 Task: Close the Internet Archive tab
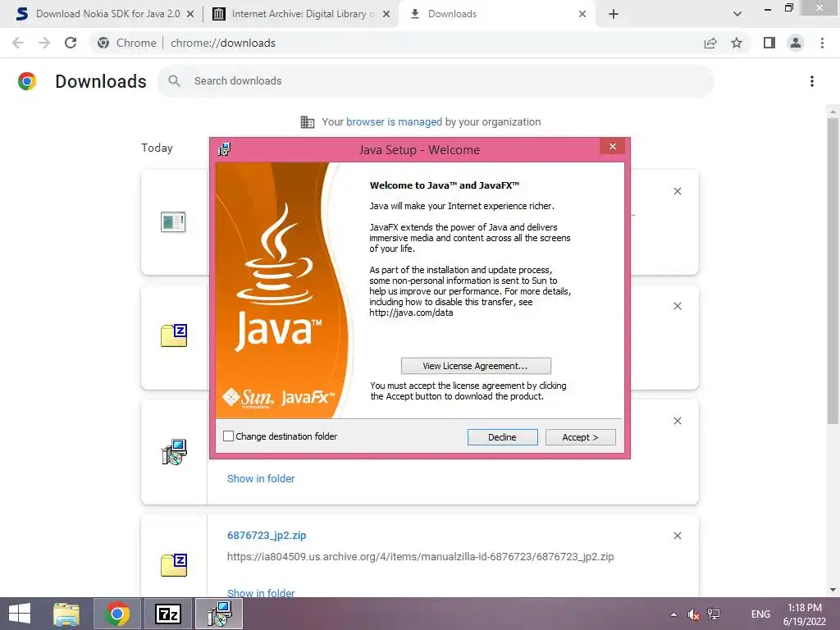(x=386, y=14)
